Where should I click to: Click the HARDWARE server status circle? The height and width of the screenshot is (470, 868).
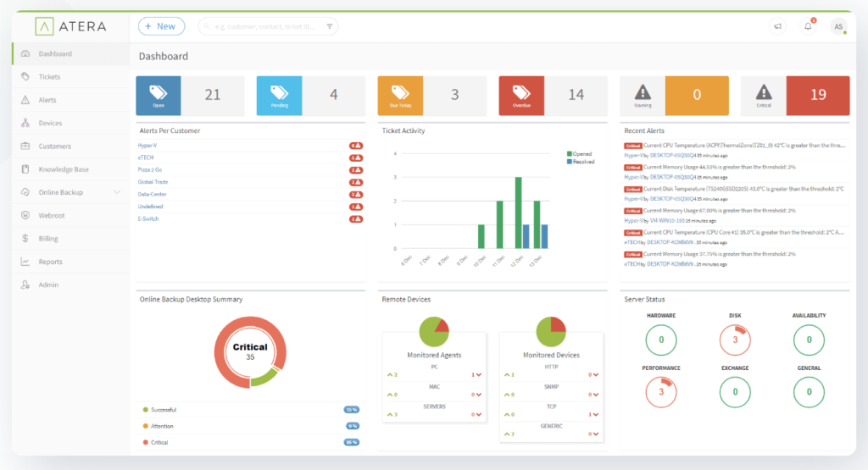point(661,340)
